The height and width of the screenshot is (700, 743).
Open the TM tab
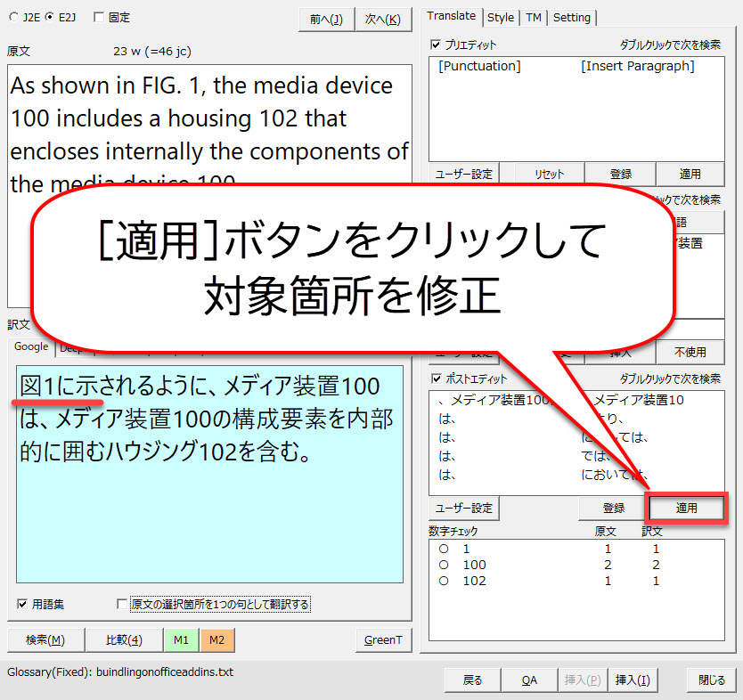click(x=533, y=17)
